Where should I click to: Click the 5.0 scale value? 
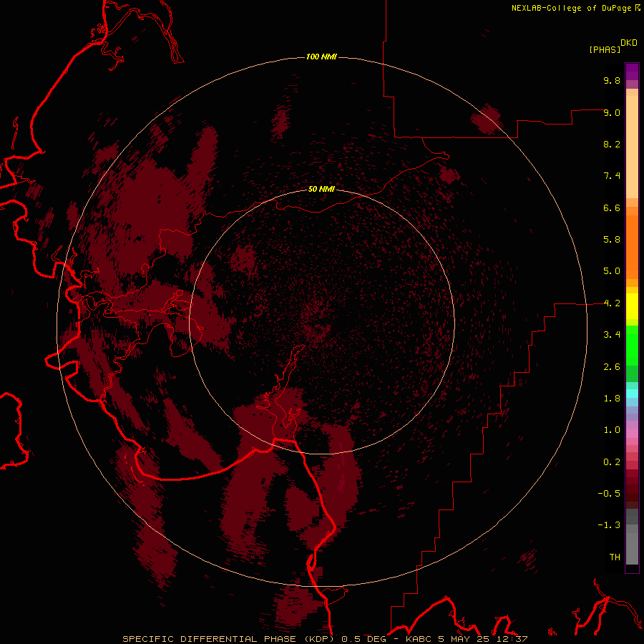pyautogui.click(x=612, y=271)
